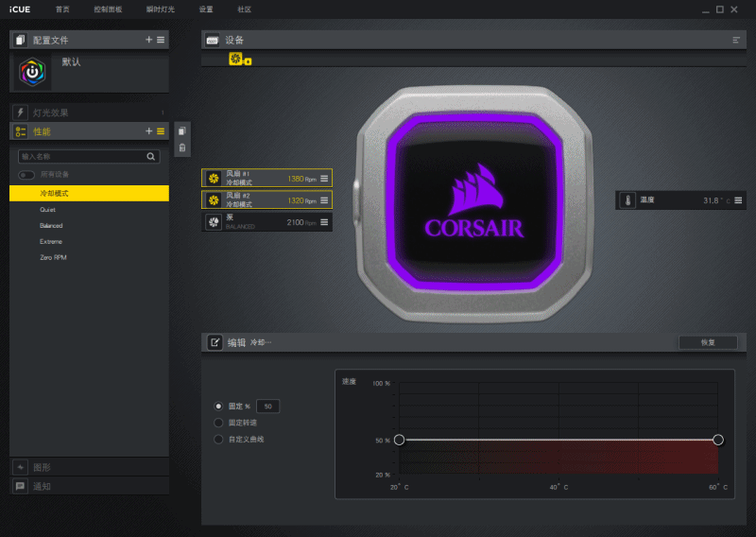This screenshot has height=537, width=756.
Task: Open the 风扇 #1 options menu
Action: coord(324,178)
